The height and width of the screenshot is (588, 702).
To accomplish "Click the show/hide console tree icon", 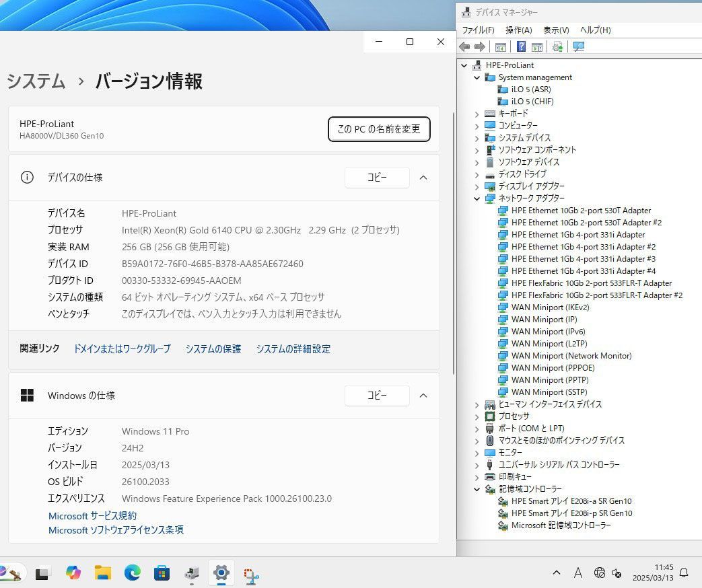I will 501,46.
